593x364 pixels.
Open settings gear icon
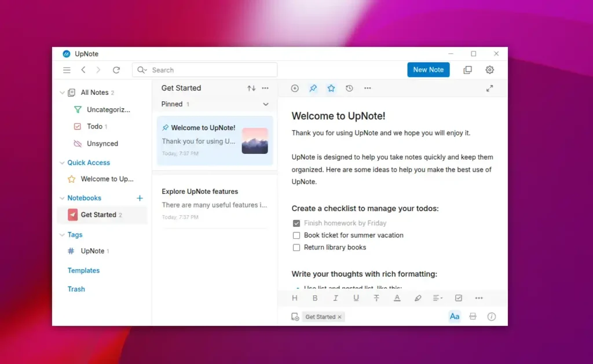coord(489,70)
